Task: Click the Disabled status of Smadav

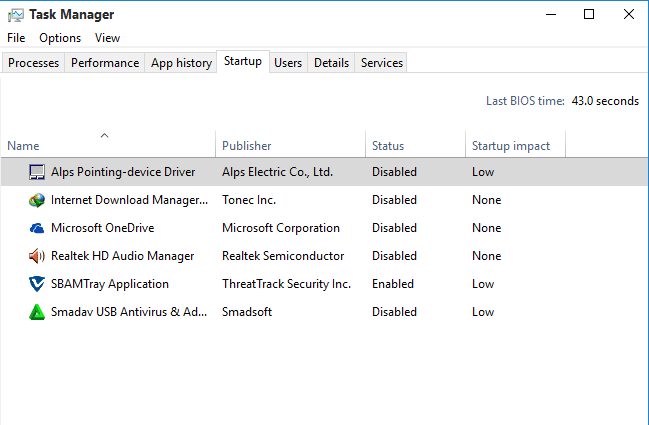Action: (x=394, y=312)
